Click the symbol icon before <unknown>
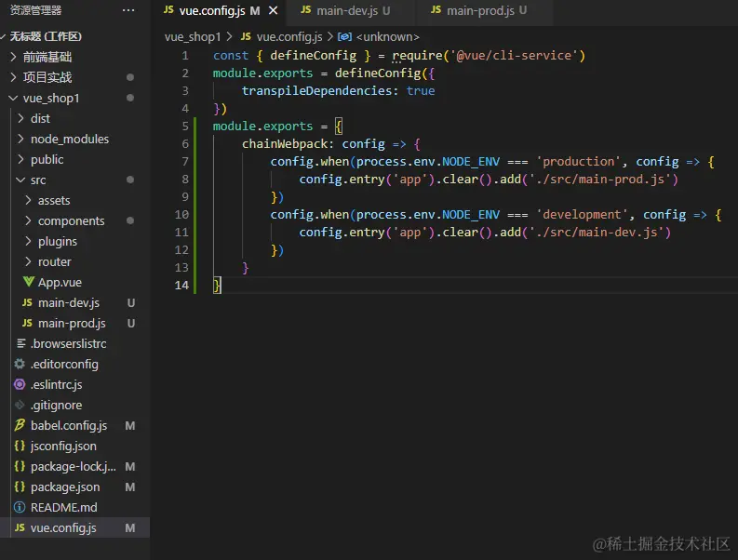This screenshot has width=738, height=560. coord(344,36)
